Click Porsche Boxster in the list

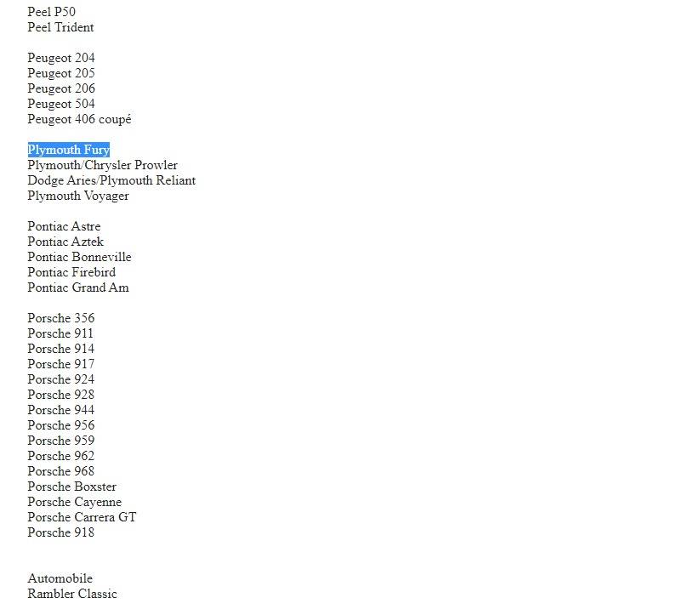[71, 487]
